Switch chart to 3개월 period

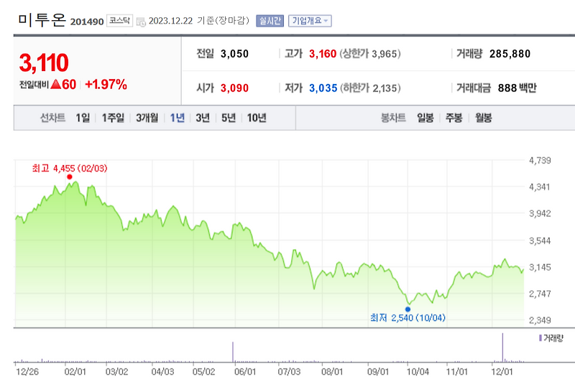[x=147, y=118]
